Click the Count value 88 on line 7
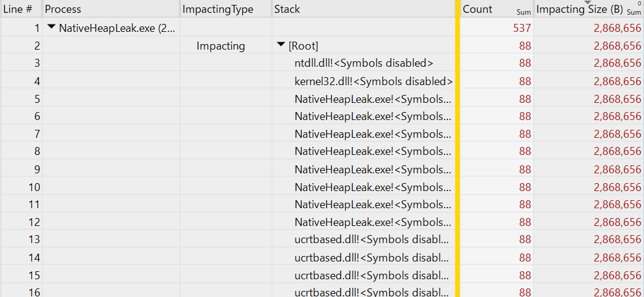The height and width of the screenshot is (297, 644). (525, 133)
